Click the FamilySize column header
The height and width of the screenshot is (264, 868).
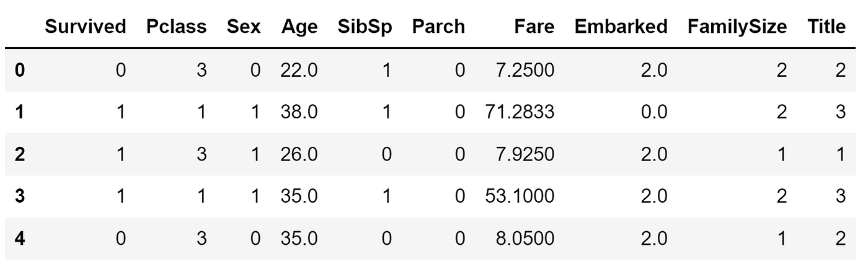738,28
